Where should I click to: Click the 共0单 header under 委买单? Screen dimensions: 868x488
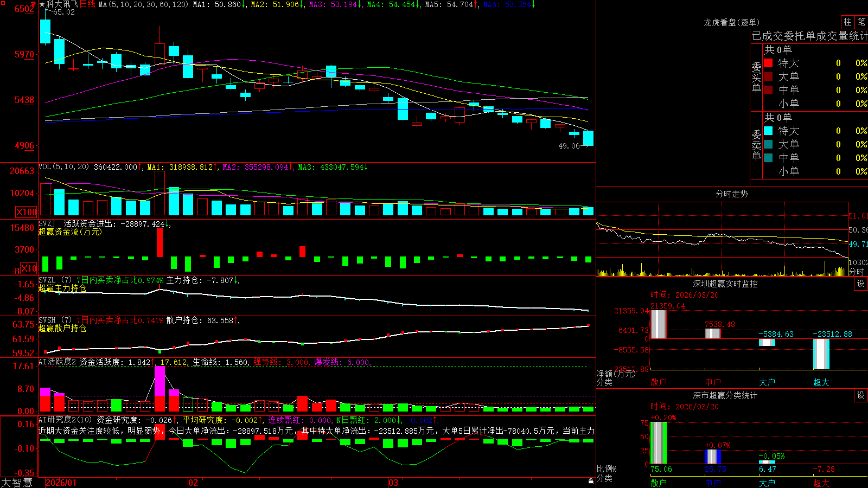(x=778, y=49)
